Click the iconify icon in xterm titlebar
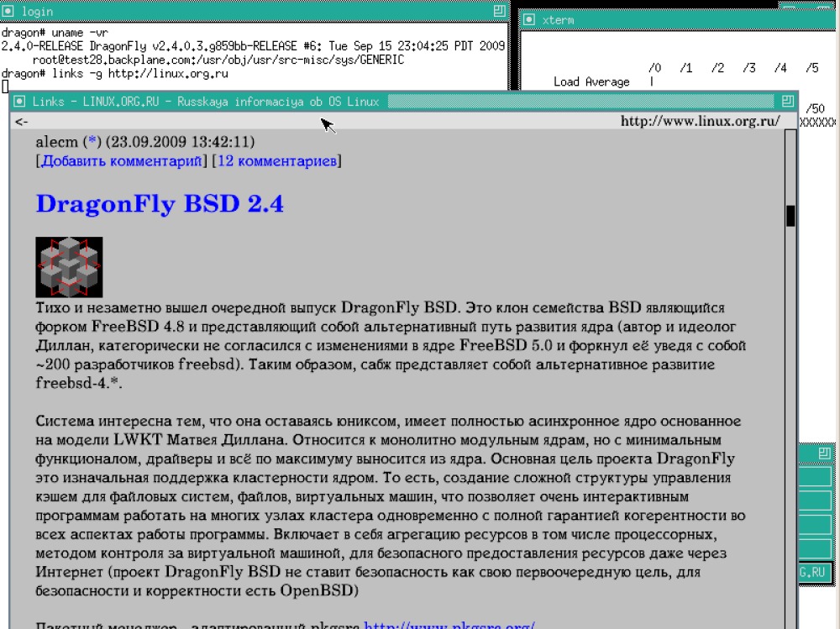 [528, 20]
